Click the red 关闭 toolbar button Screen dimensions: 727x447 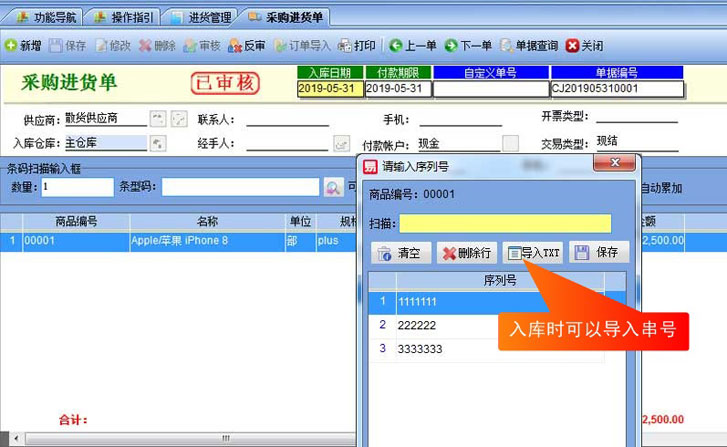click(584, 46)
